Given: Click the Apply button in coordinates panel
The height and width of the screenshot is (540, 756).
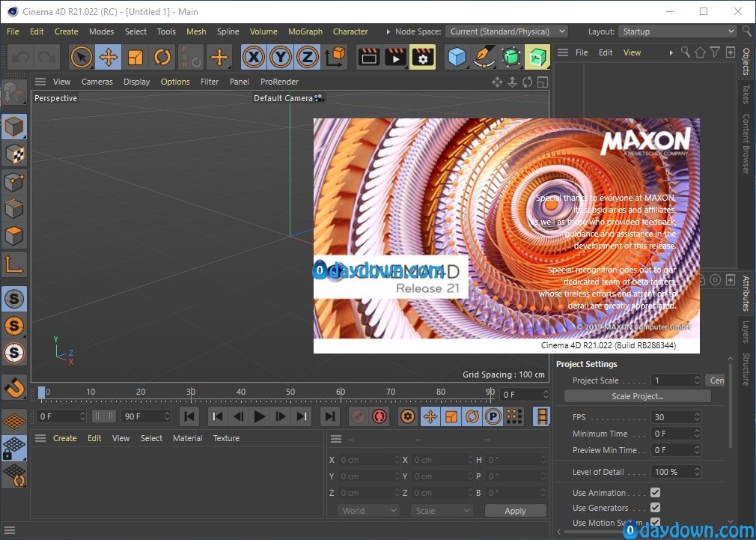Looking at the screenshot, I should [515, 511].
